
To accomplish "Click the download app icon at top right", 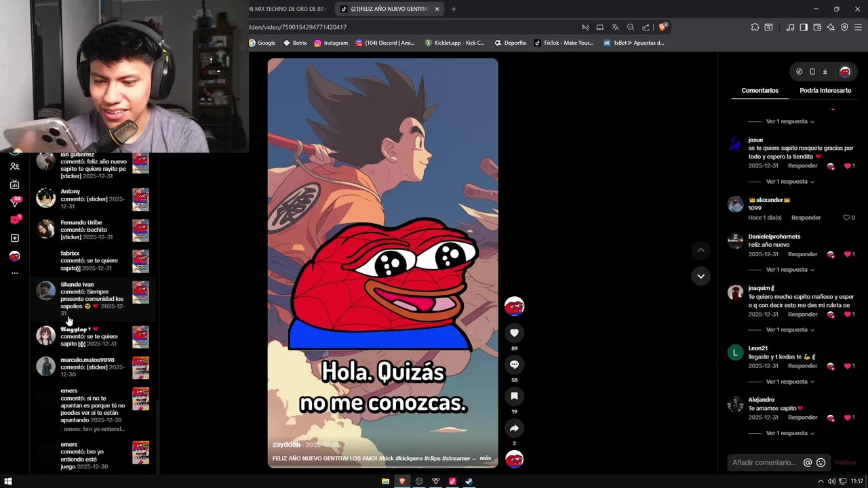I will coord(825,71).
